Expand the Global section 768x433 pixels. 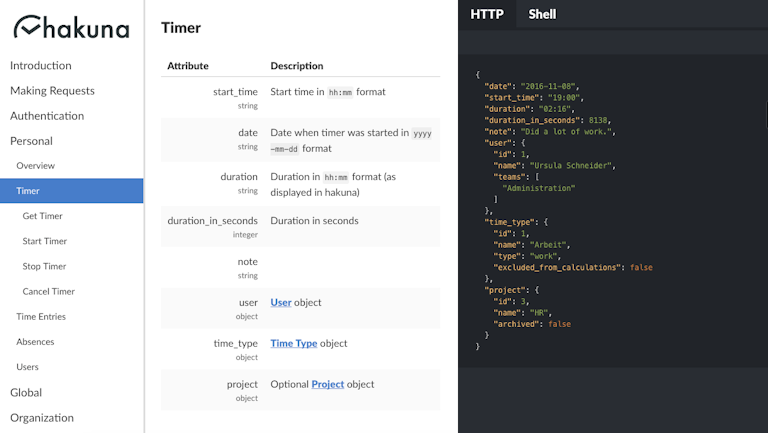pyautogui.click(x=26, y=392)
